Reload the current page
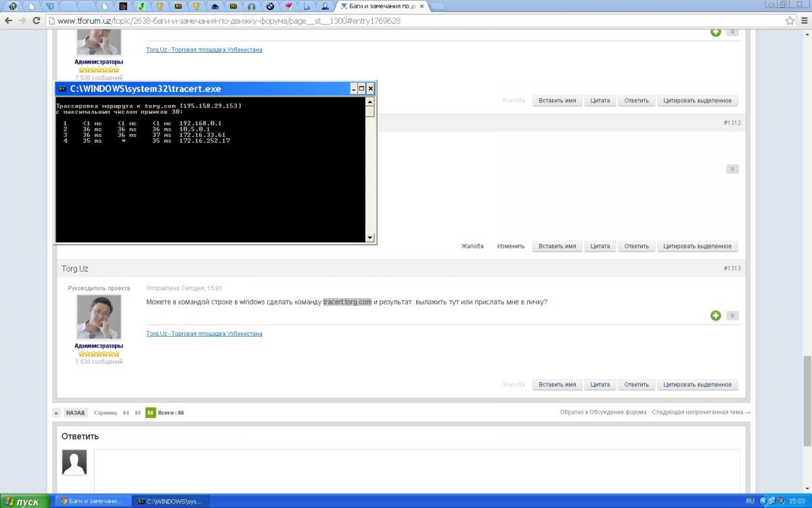The image size is (812, 508). [37, 20]
